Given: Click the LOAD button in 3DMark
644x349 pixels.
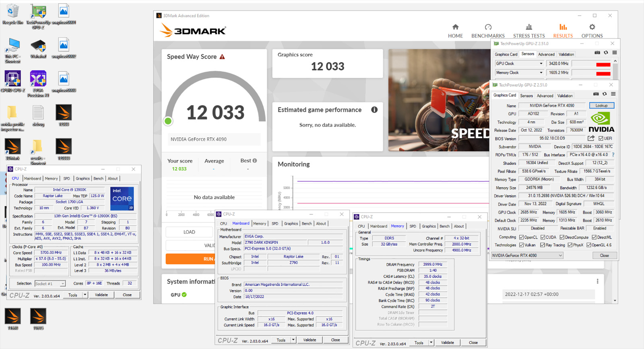Looking at the screenshot, I should [189, 232].
